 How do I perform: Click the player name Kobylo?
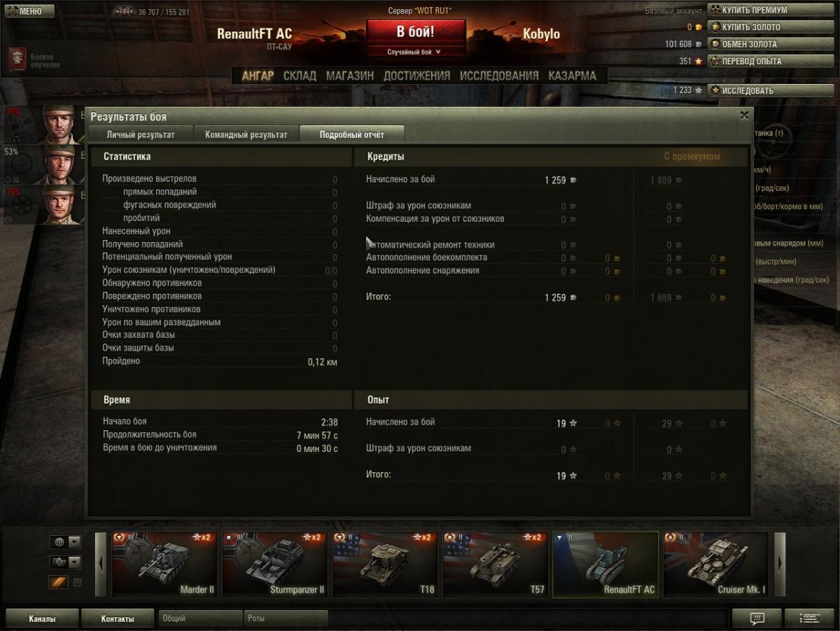541,34
